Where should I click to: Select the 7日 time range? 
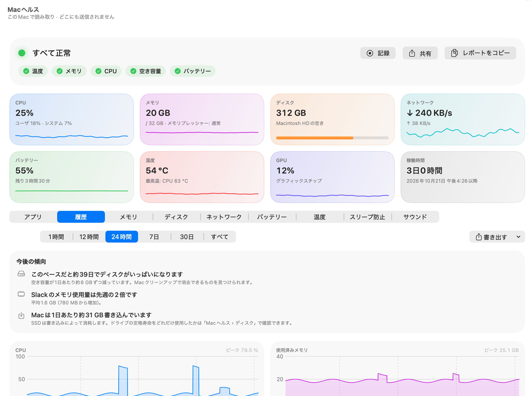[x=154, y=237]
